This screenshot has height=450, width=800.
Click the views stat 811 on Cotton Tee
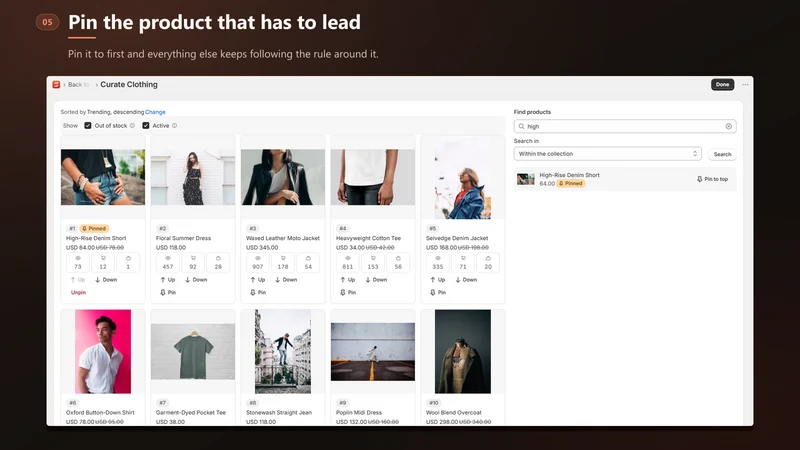pyautogui.click(x=347, y=263)
